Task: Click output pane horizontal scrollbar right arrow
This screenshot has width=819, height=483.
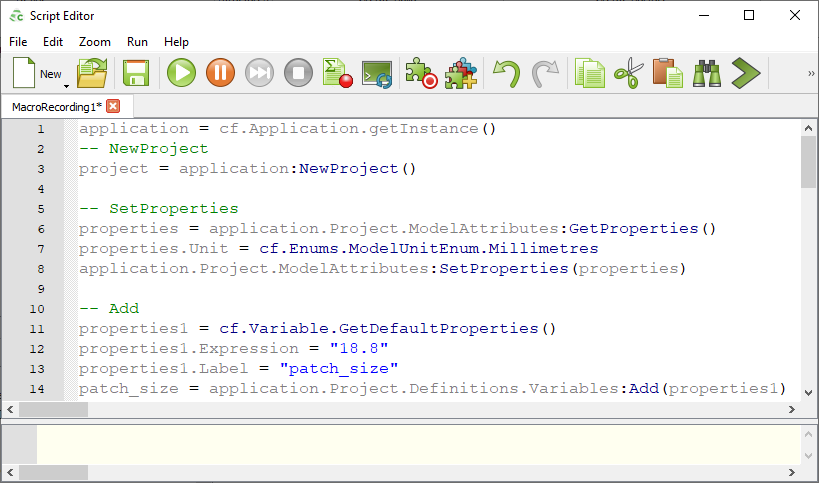Action: [792, 473]
